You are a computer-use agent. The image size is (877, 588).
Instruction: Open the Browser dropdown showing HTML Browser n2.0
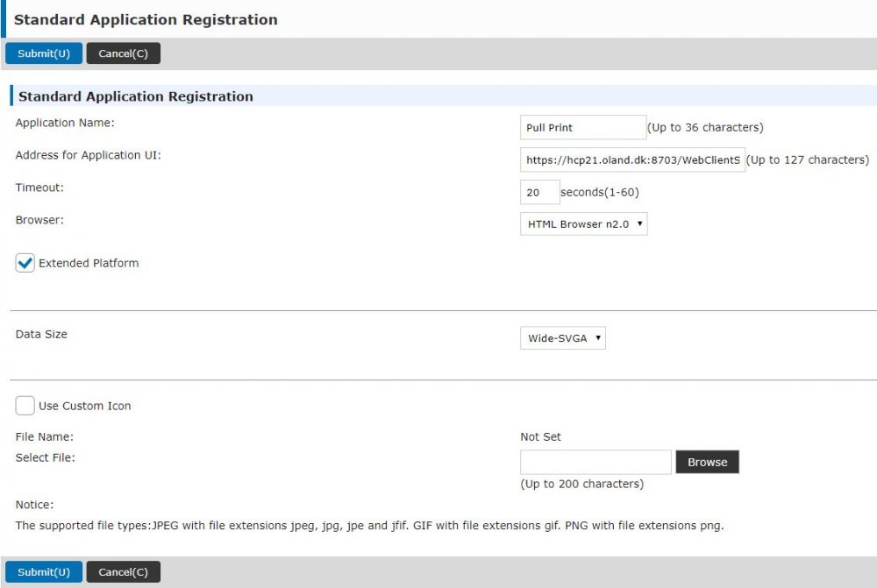[584, 224]
